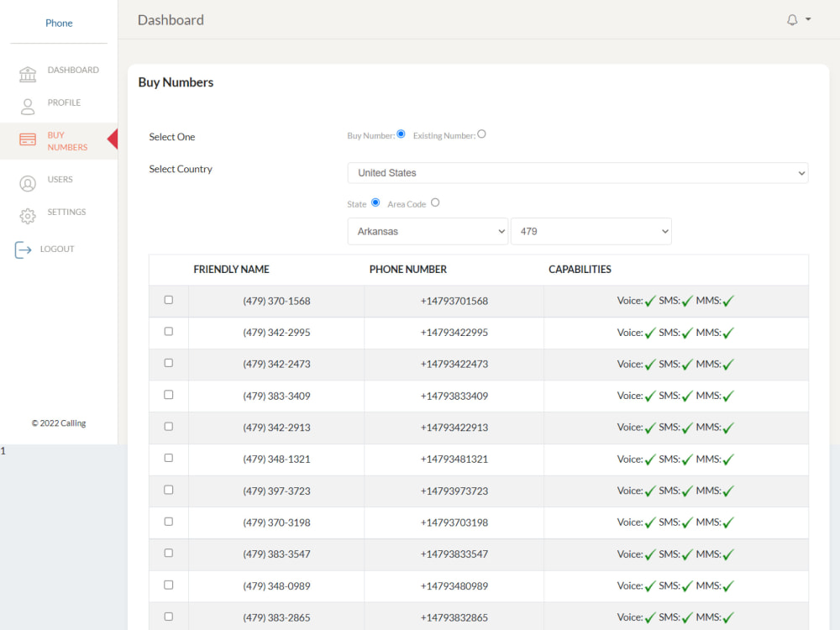Choose the Area Code radio option
Viewport: 840px width, 630px height.
coord(435,202)
